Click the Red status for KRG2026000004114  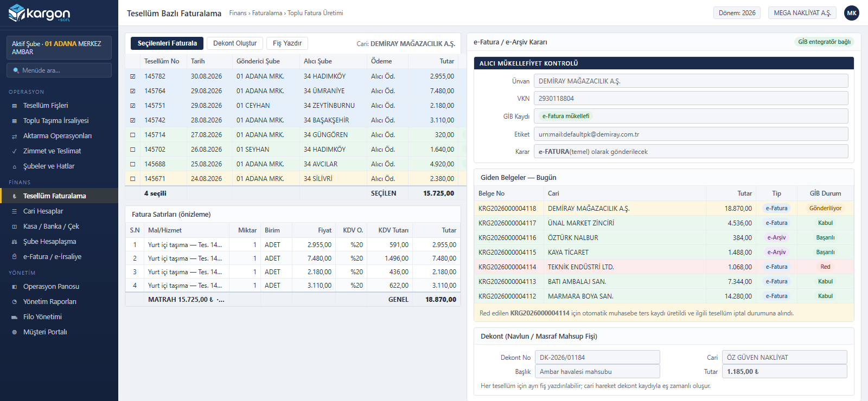pos(825,267)
